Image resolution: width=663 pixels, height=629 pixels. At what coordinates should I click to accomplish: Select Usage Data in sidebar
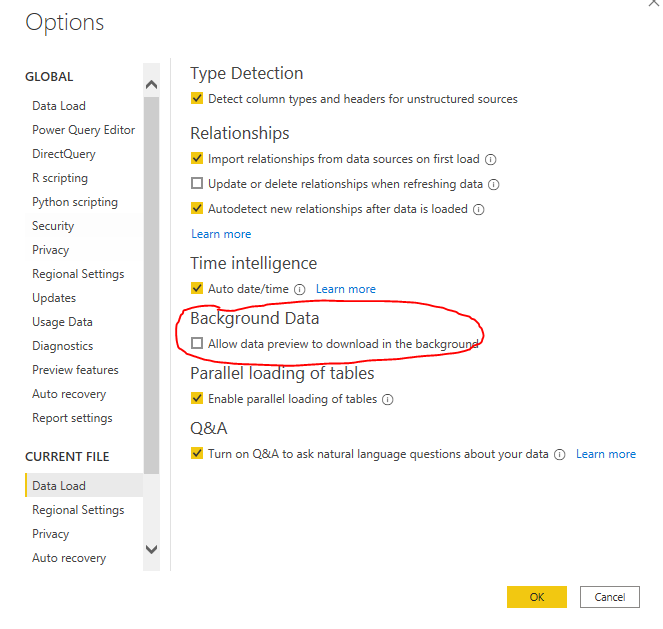click(x=62, y=322)
